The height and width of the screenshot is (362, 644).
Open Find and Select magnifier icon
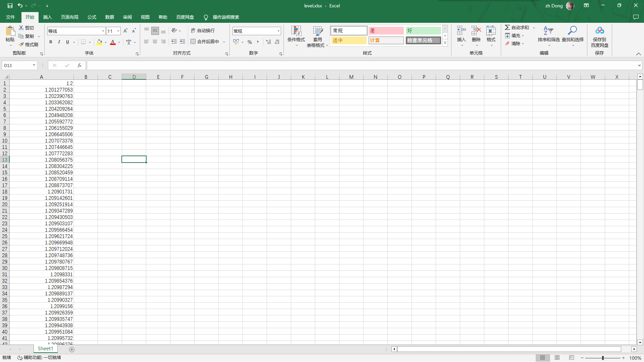tap(572, 31)
